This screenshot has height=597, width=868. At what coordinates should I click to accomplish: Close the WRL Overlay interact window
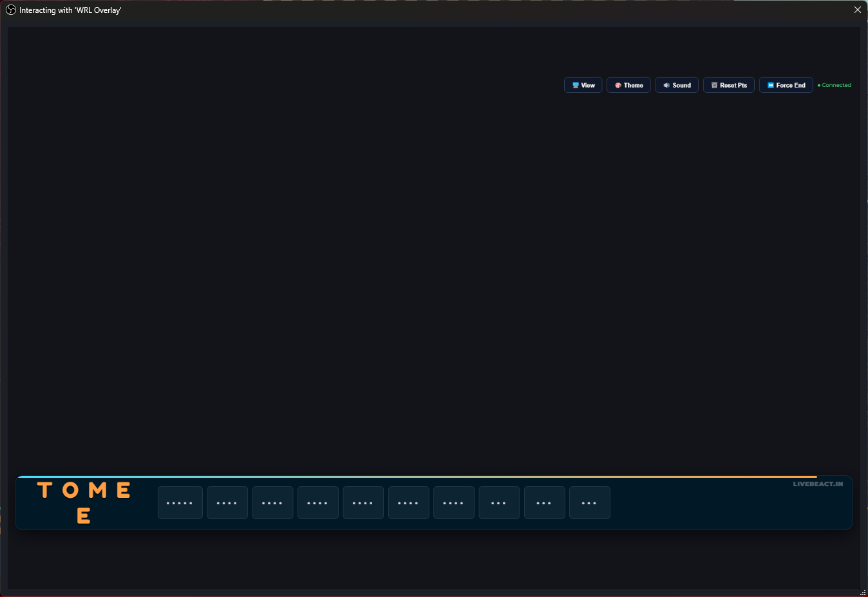click(857, 10)
